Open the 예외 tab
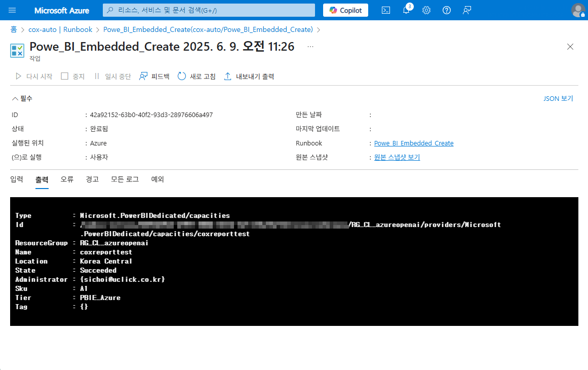Viewport: 588px width, 370px height. 158,179
